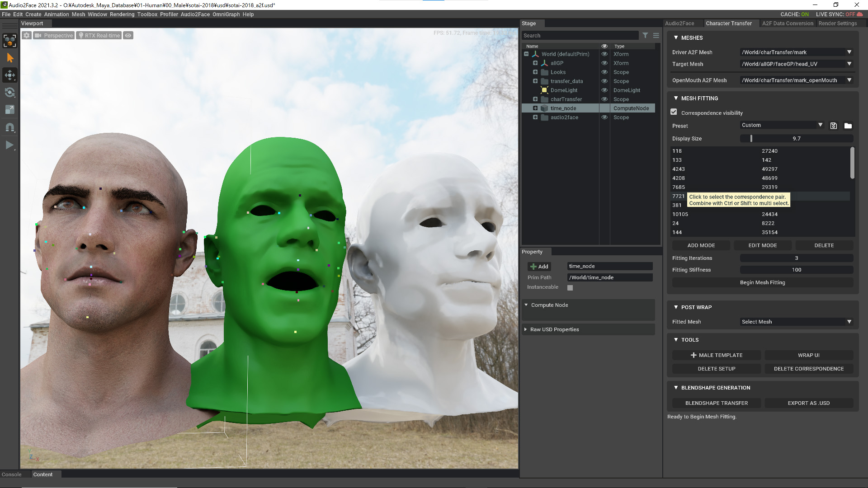Screen dimensions: 868x488
Task: Toggle visibility eye of audio2face
Action: coord(604,117)
